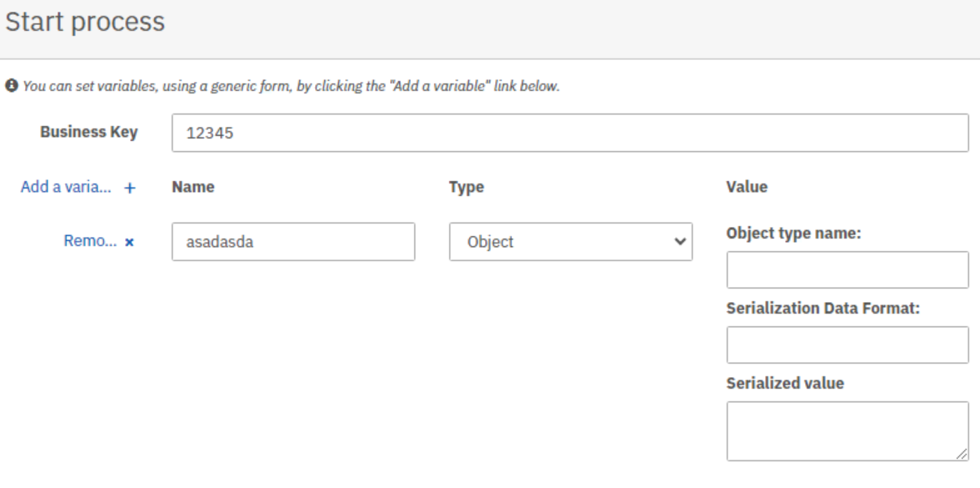Click the x icon to remove variable
This screenshot has width=980, height=488.
pos(129,242)
